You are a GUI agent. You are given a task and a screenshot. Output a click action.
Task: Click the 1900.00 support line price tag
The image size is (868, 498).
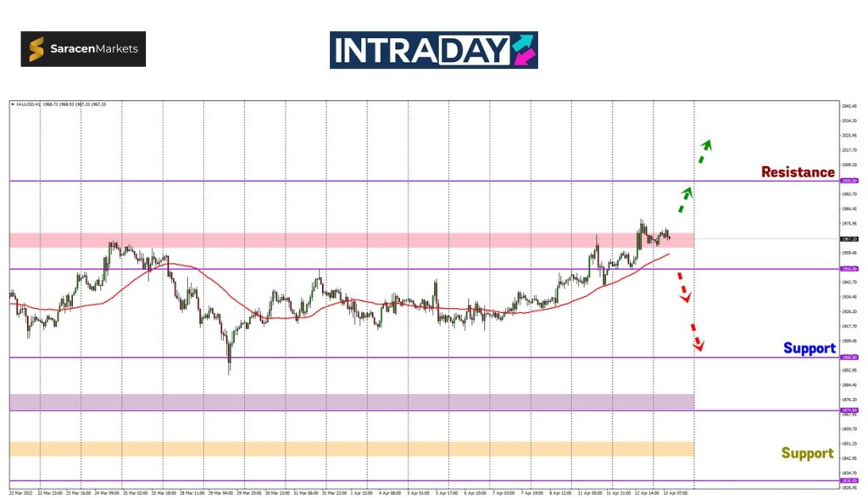tap(849, 357)
